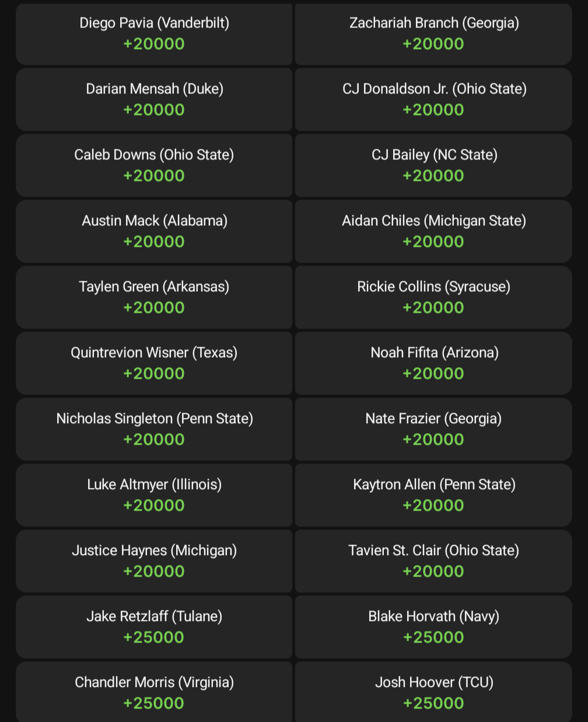Select Justice Haynes (Michigan) bet
The height and width of the screenshot is (722, 588).
154,561
